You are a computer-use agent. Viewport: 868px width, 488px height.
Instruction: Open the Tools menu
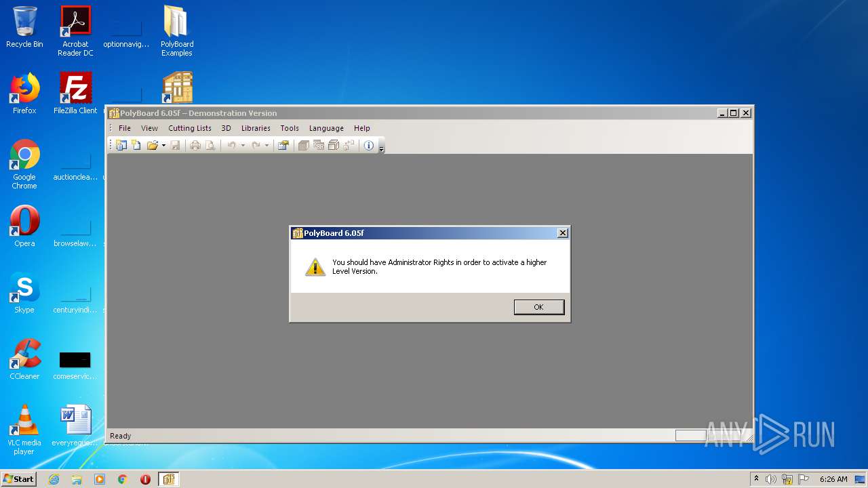pos(290,128)
